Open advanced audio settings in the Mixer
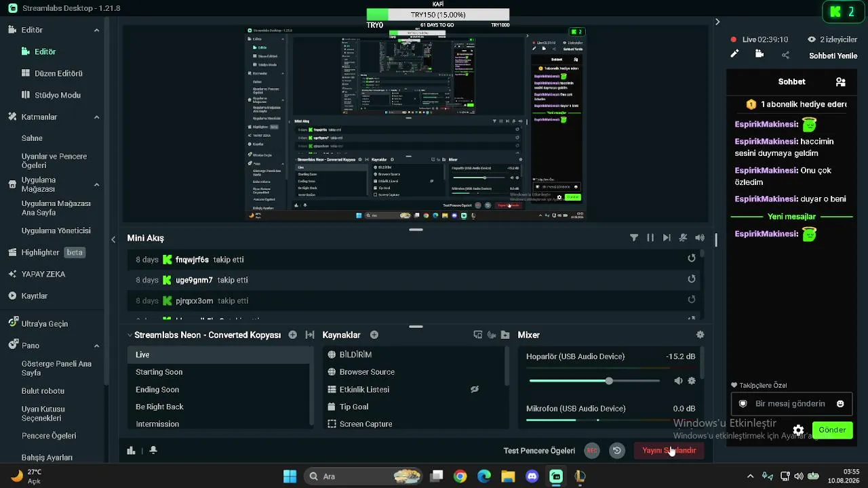Viewport: 868px width, 488px height. (700, 335)
